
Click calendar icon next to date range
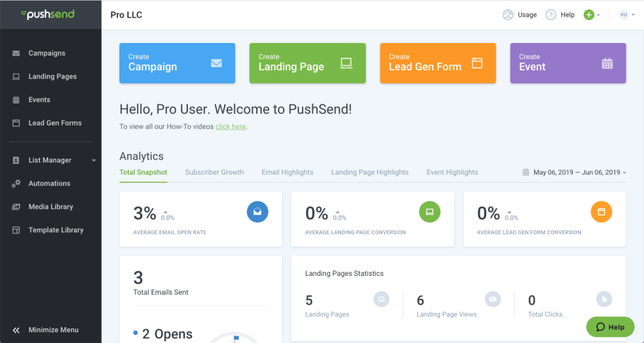click(526, 172)
